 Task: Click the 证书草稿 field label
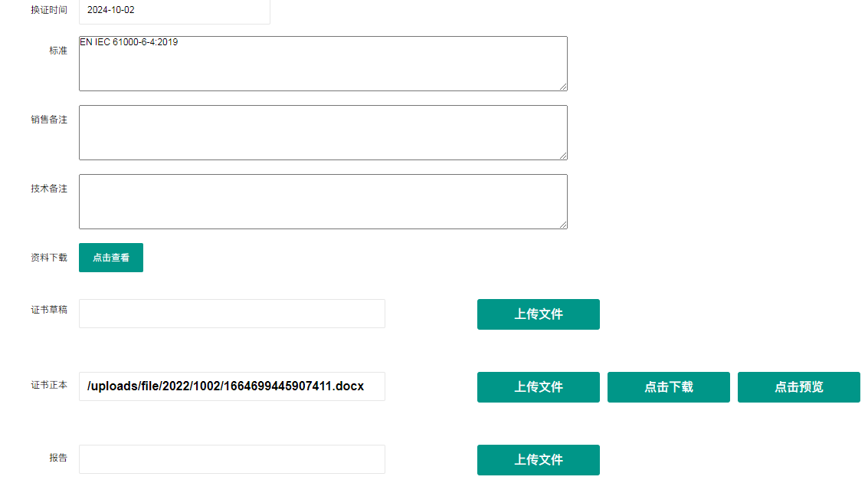(49, 310)
